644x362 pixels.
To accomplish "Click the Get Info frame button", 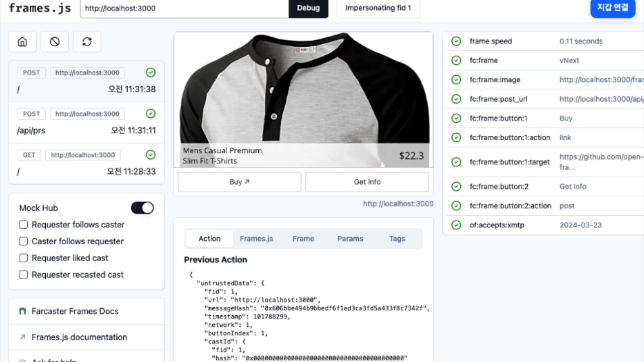I will (367, 182).
